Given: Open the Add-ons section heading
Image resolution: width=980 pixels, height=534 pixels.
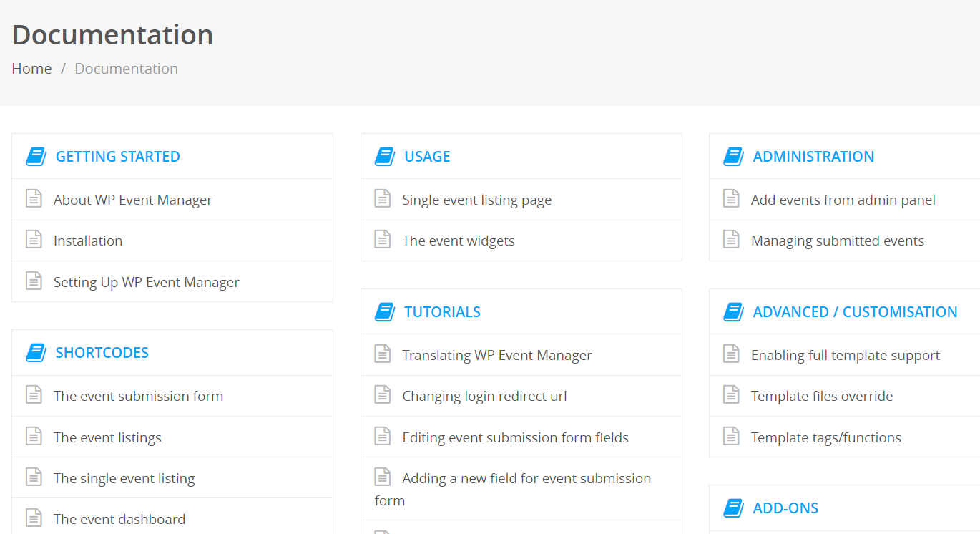Looking at the screenshot, I should [x=785, y=508].
